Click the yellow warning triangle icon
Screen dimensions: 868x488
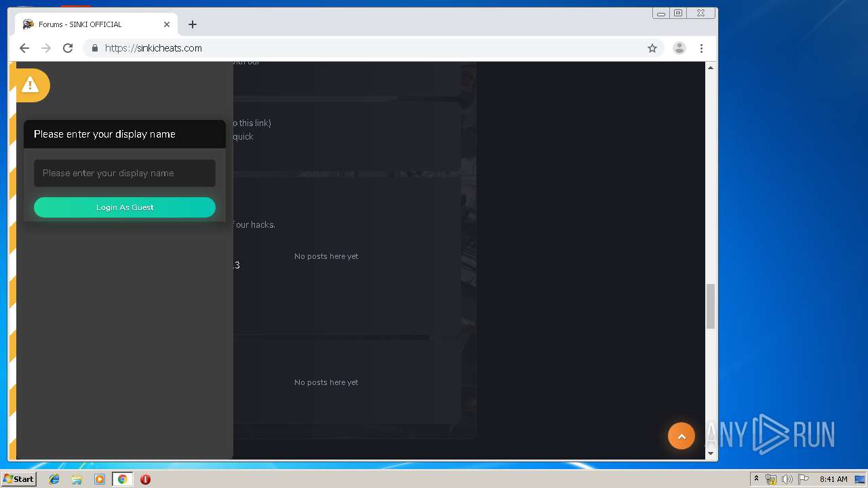tap(30, 85)
